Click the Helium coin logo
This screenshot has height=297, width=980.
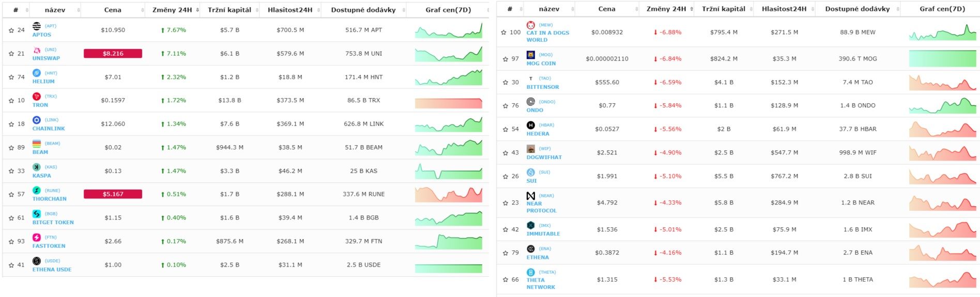[x=37, y=73]
